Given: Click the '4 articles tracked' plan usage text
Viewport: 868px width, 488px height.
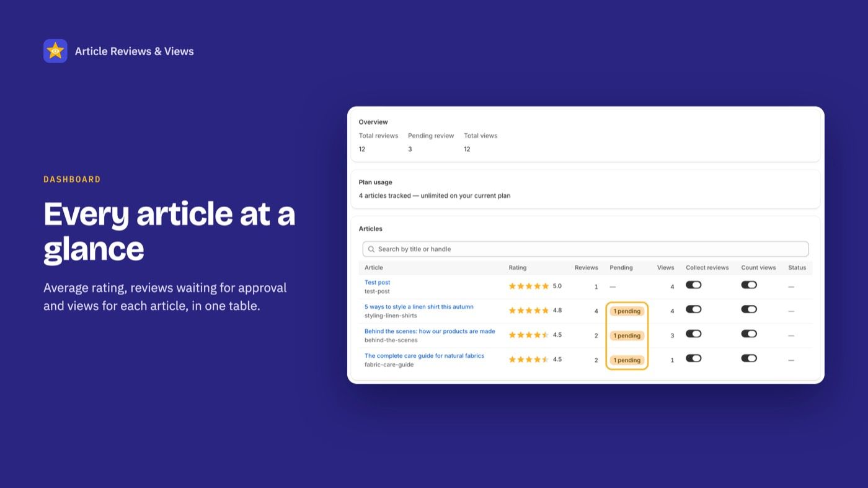Looking at the screenshot, I should [x=435, y=196].
